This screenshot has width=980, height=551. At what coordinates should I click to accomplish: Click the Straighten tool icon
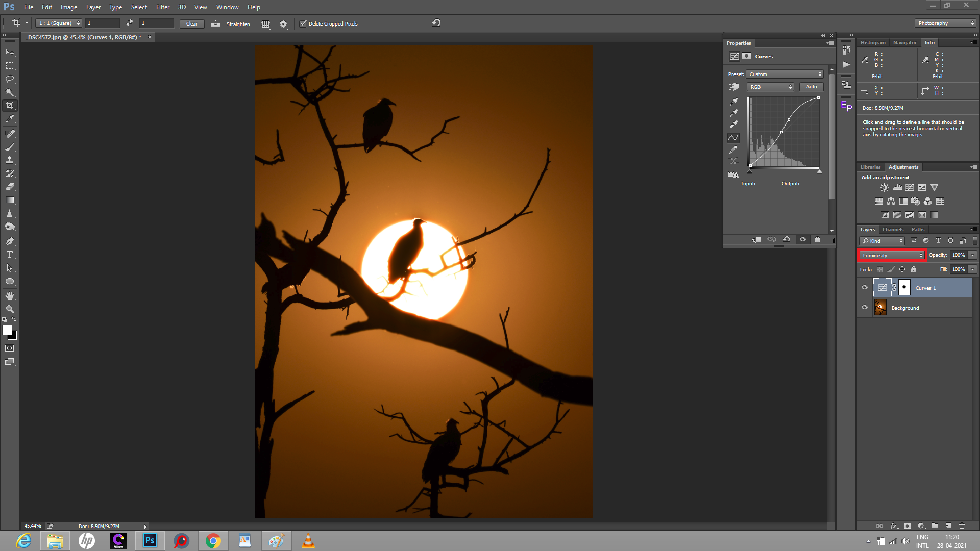216,24
